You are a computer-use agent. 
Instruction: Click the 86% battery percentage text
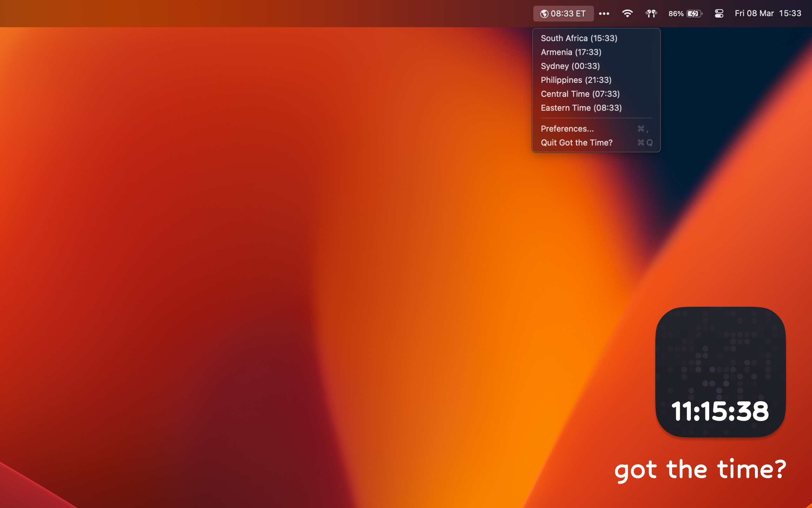pos(676,14)
